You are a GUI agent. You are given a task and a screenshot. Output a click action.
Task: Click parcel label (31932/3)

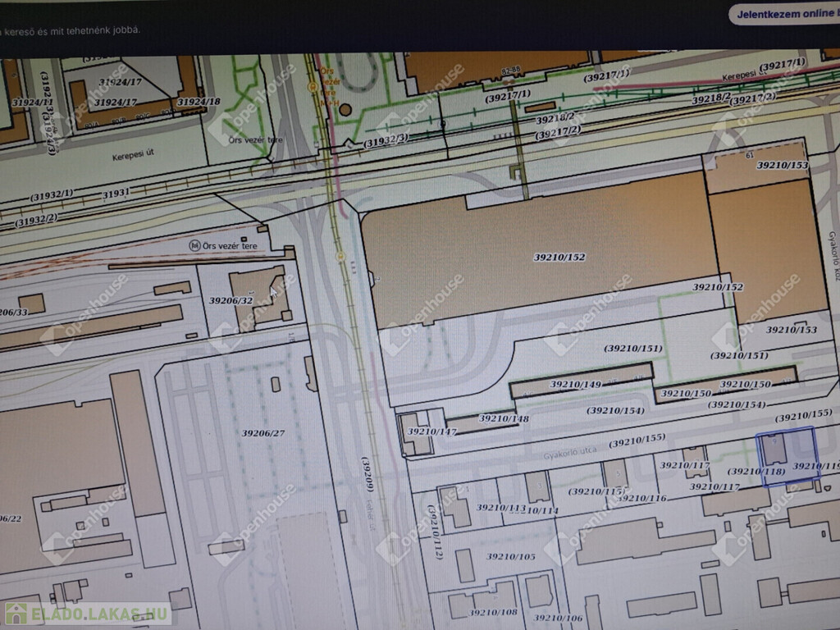point(386,141)
